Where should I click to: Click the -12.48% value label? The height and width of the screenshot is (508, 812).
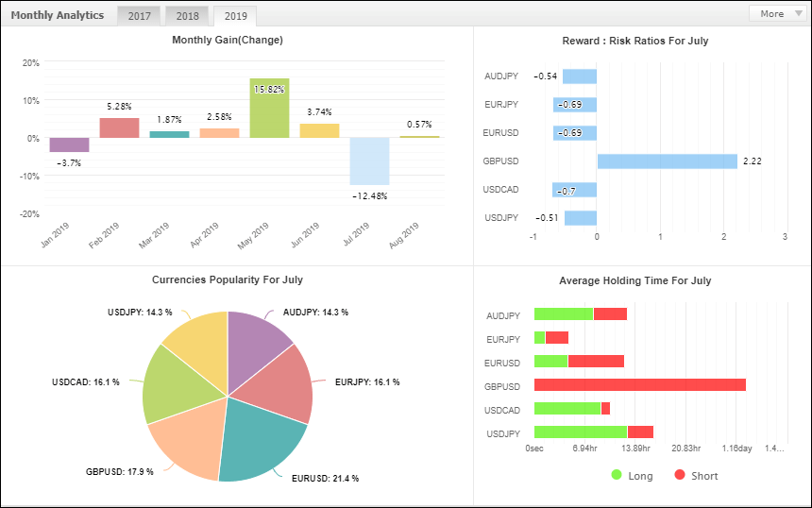[x=370, y=196]
